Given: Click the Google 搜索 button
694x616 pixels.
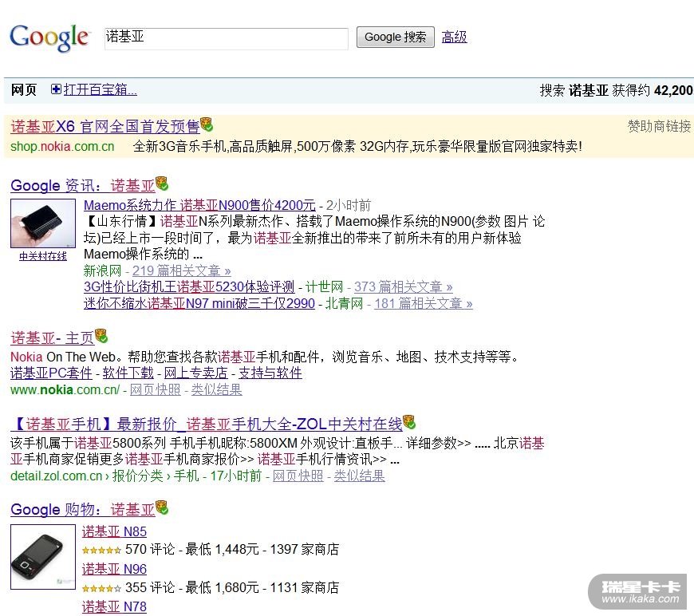Looking at the screenshot, I should coord(395,38).
